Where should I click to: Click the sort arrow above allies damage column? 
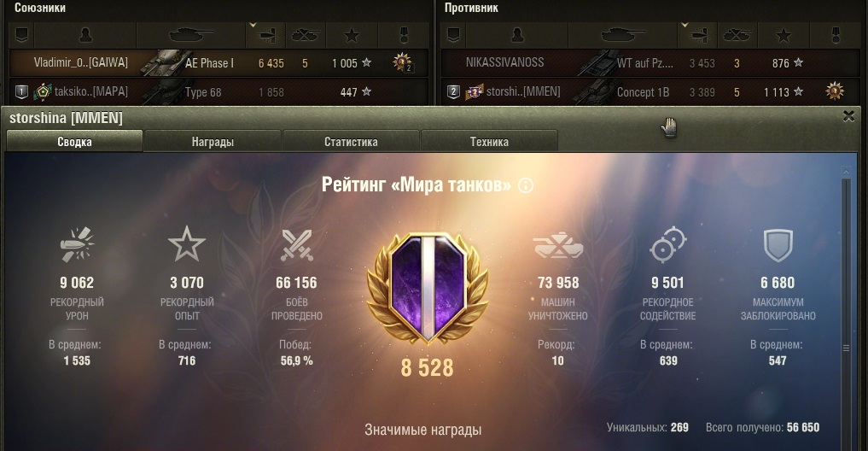(x=253, y=25)
